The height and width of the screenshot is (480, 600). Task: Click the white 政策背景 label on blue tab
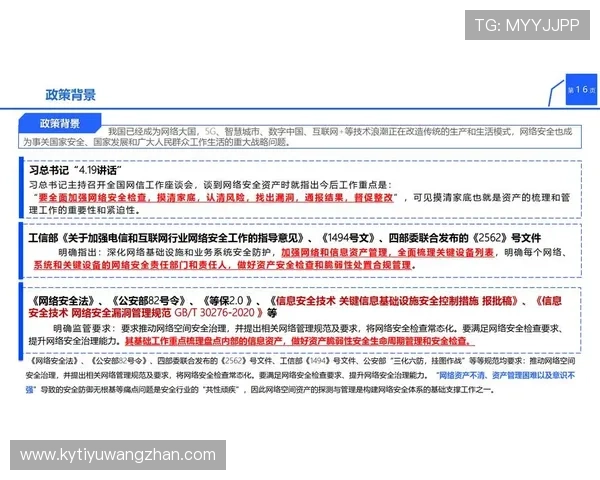point(60,123)
